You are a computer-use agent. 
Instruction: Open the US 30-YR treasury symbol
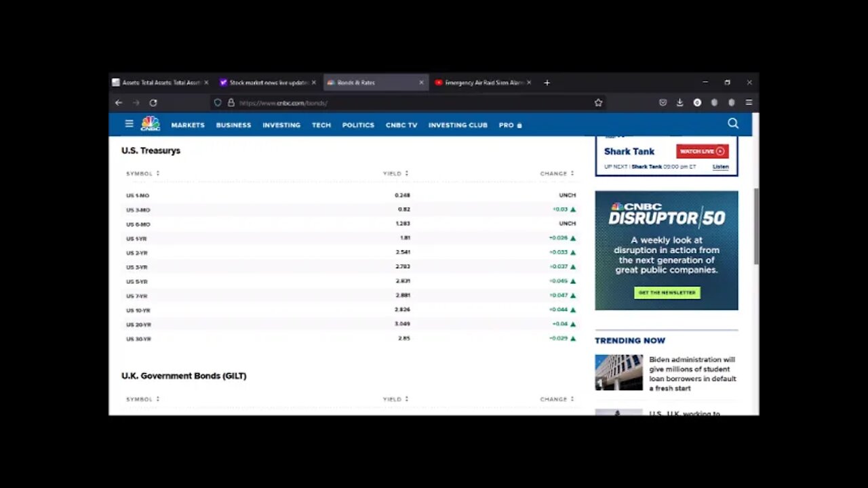coord(138,339)
